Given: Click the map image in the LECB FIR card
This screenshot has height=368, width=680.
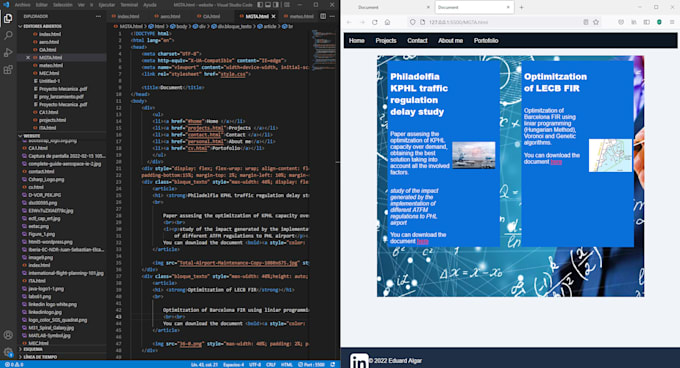Looking at the screenshot, I should pyautogui.click(x=610, y=155).
